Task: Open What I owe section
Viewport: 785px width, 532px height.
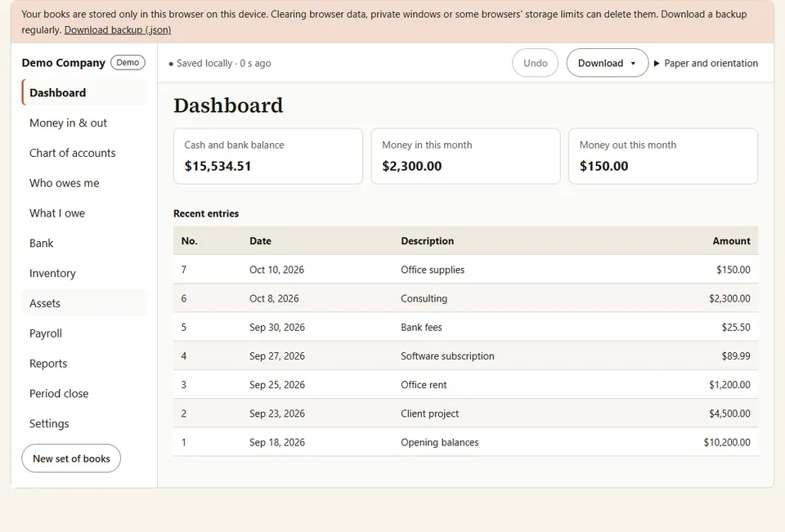Action: click(84, 212)
